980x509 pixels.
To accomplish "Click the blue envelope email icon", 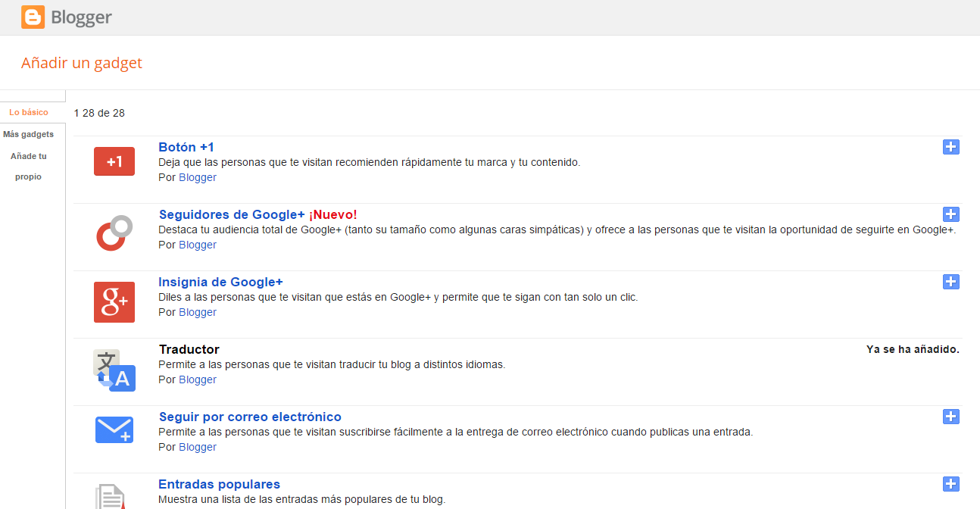I will 114,429.
